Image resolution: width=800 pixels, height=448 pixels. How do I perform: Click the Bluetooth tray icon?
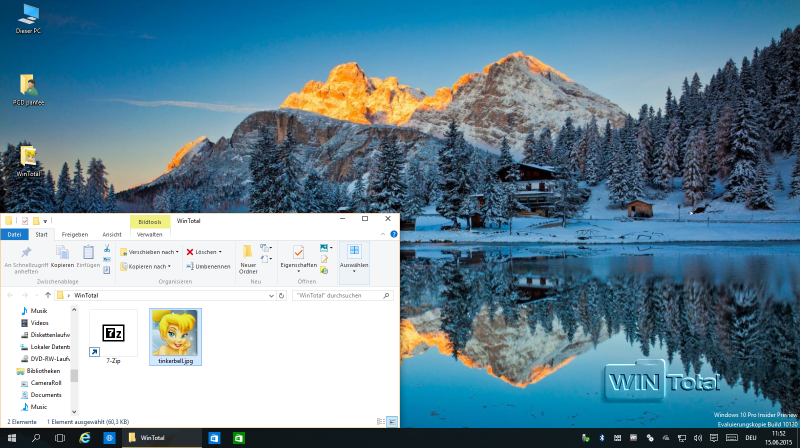(602, 438)
